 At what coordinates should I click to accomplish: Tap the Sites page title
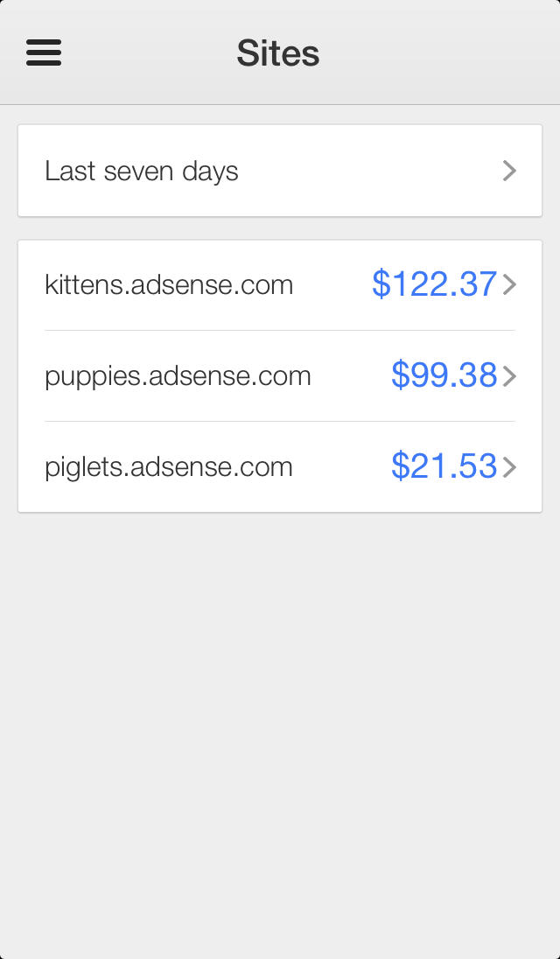(x=278, y=53)
